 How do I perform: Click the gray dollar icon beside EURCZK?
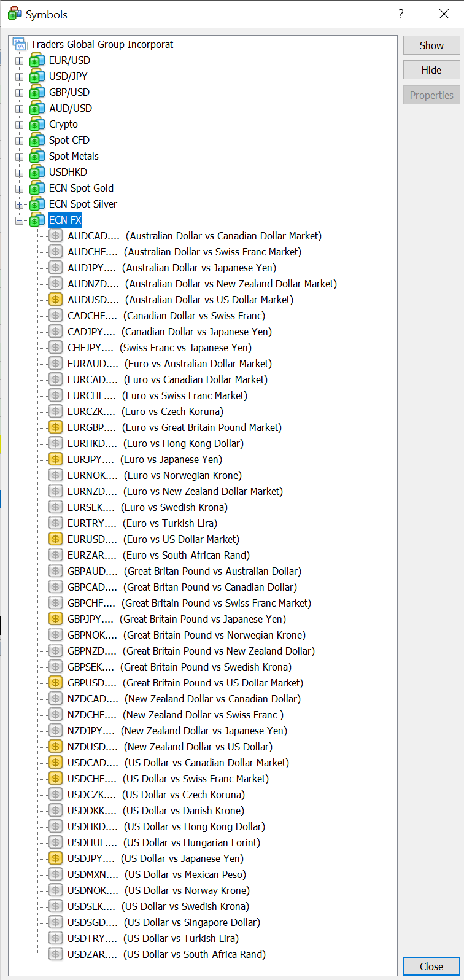(56, 411)
